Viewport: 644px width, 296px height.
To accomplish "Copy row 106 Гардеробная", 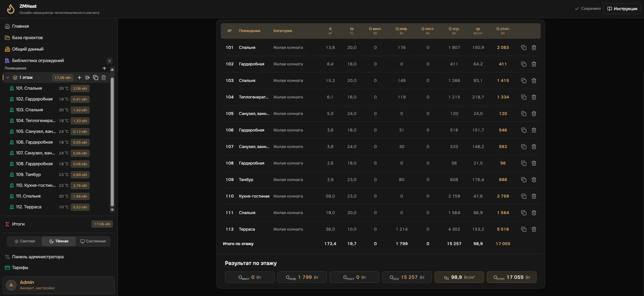I will pyautogui.click(x=523, y=130).
